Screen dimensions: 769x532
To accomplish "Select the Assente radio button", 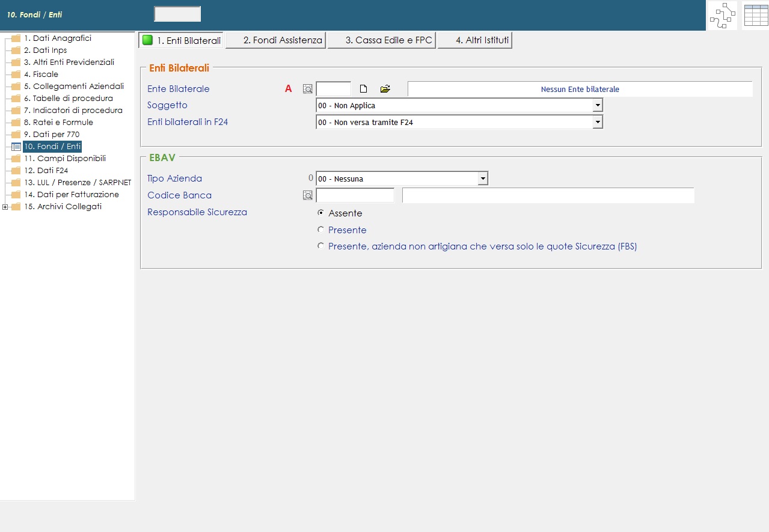I will (320, 213).
